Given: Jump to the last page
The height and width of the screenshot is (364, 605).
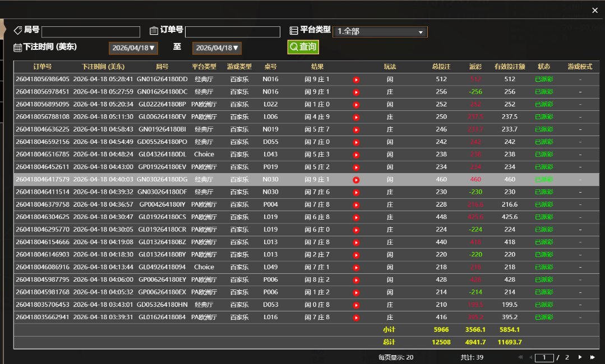Looking at the screenshot, I should (593, 357).
